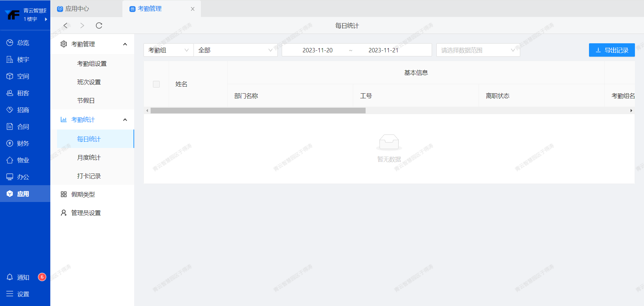Open 打卡记录 from the side menu
Viewport: 644px width, 306px height.
[89, 176]
